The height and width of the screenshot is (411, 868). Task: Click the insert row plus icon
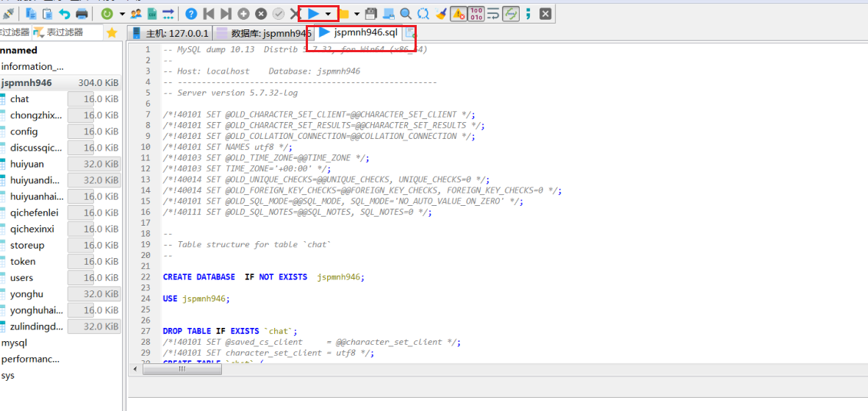[x=243, y=13]
